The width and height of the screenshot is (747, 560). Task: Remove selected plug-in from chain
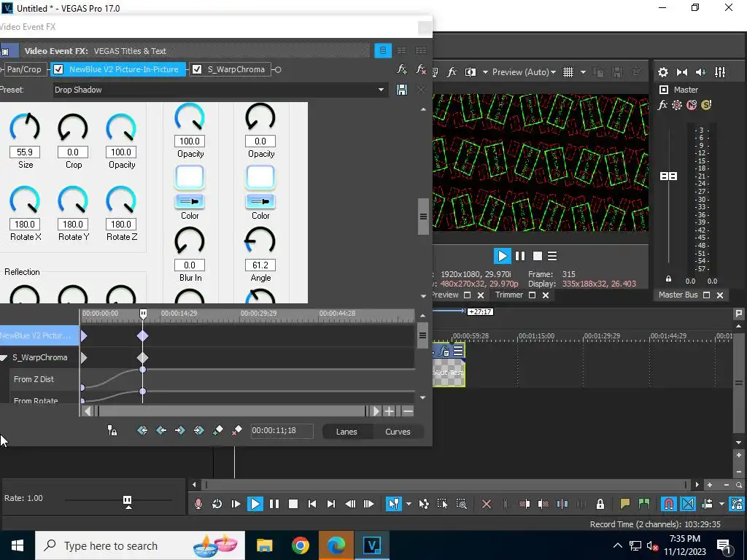[x=421, y=69]
